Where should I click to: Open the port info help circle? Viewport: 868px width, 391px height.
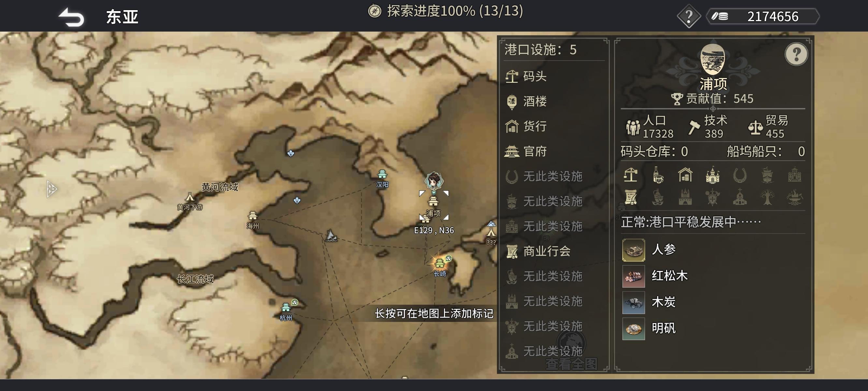[796, 54]
